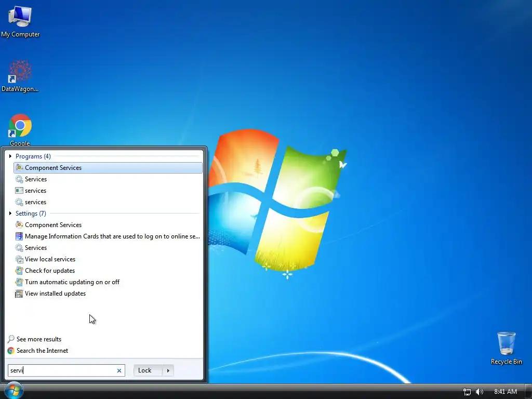Click the magnifier icon by See more results
Image resolution: width=532 pixels, height=399 pixels.
pos(11,339)
